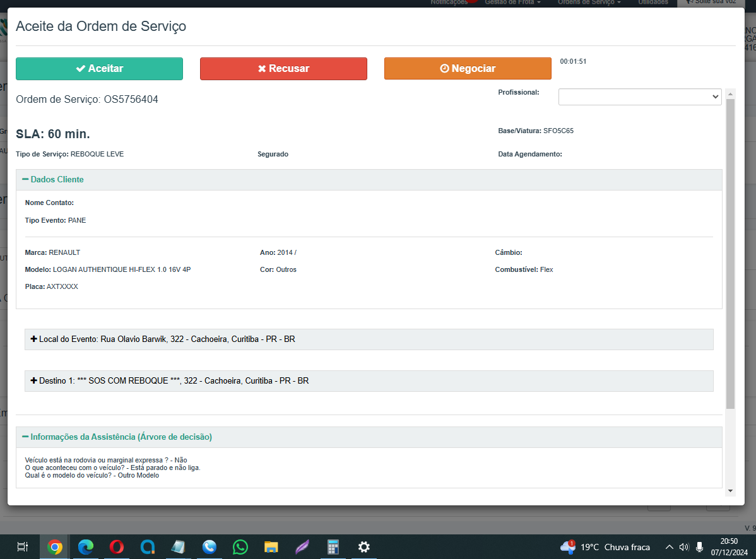
Task: Open Gestão de Frota menu
Action: tap(512, 3)
